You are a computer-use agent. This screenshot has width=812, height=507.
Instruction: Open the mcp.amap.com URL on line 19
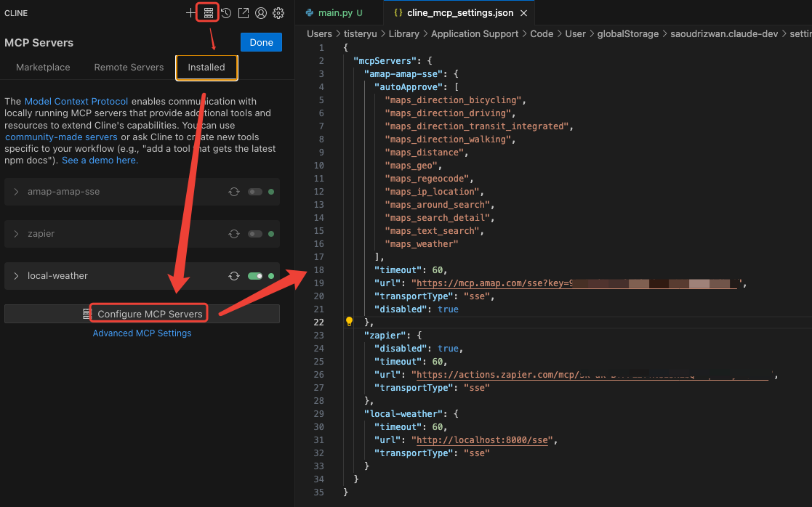(x=576, y=283)
